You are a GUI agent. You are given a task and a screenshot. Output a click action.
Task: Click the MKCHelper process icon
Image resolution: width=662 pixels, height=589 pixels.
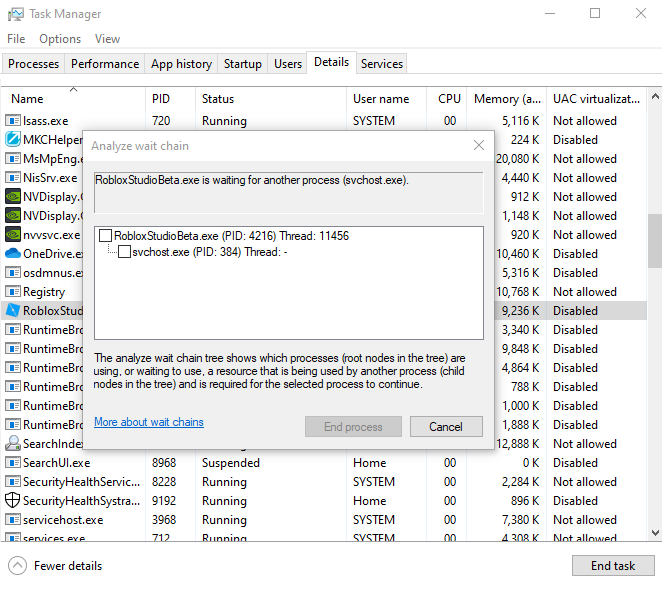click(x=13, y=140)
